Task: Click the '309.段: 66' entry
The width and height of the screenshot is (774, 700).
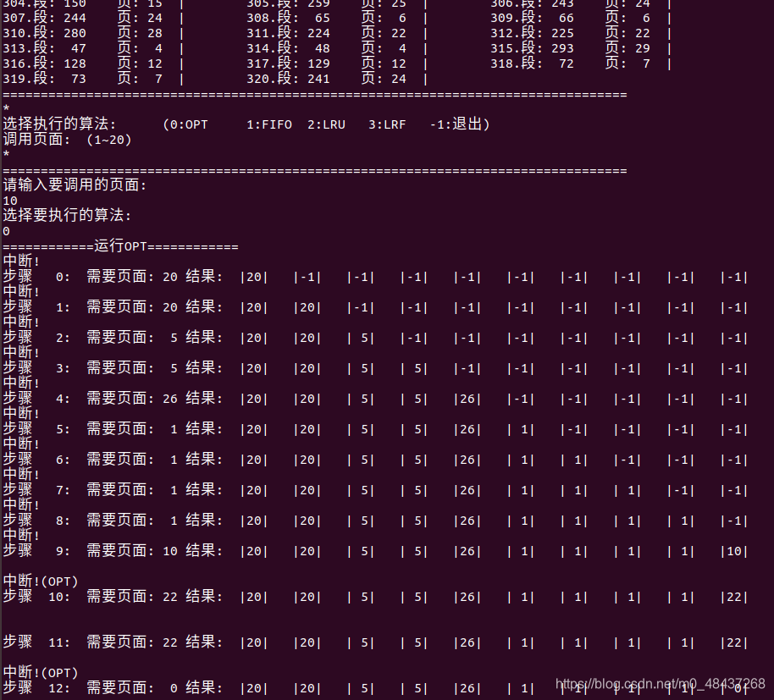Action: [x=532, y=19]
